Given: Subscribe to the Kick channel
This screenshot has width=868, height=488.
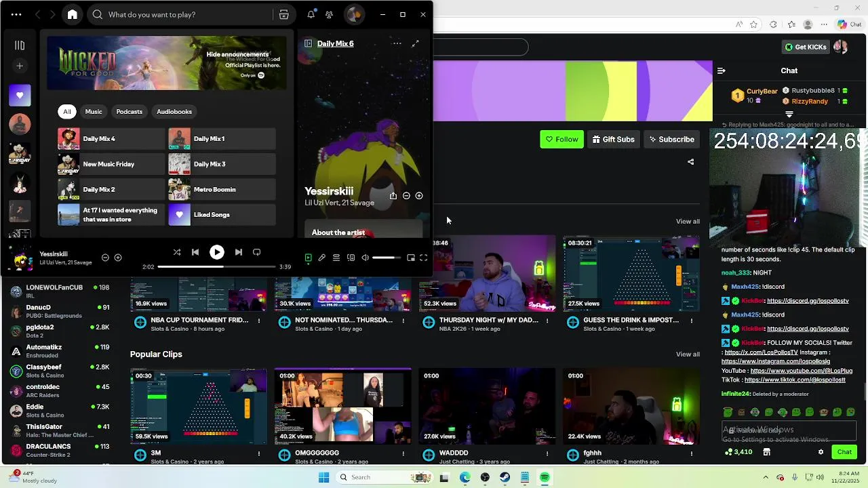Looking at the screenshot, I should click(x=671, y=139).
